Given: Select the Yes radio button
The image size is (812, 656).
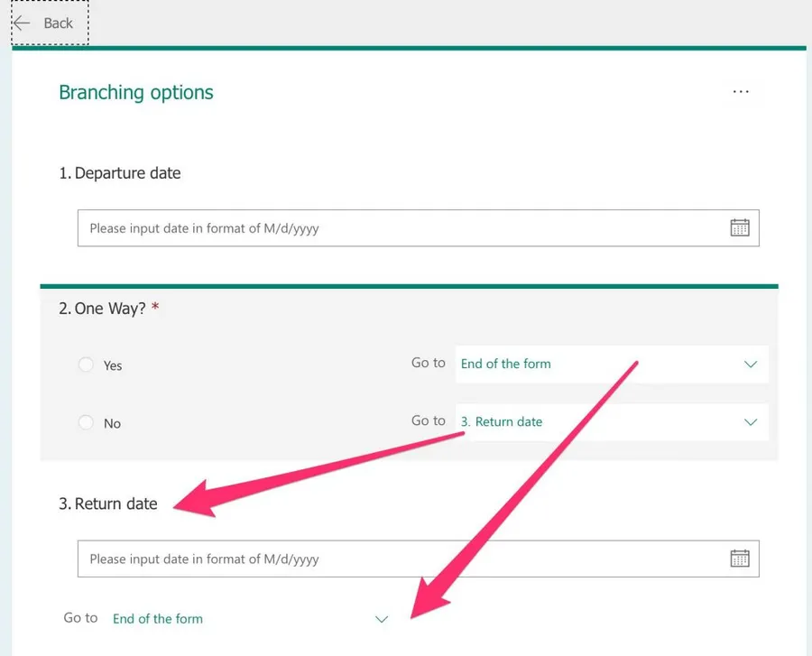Looking at the screenshot, I should click(87, 365).
